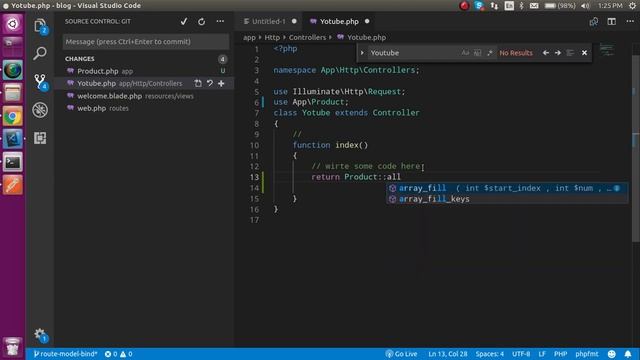The height and width of the screenshot is (360, 640).
Task: Toggle regular expression in find widget
Action: point(490,53)
